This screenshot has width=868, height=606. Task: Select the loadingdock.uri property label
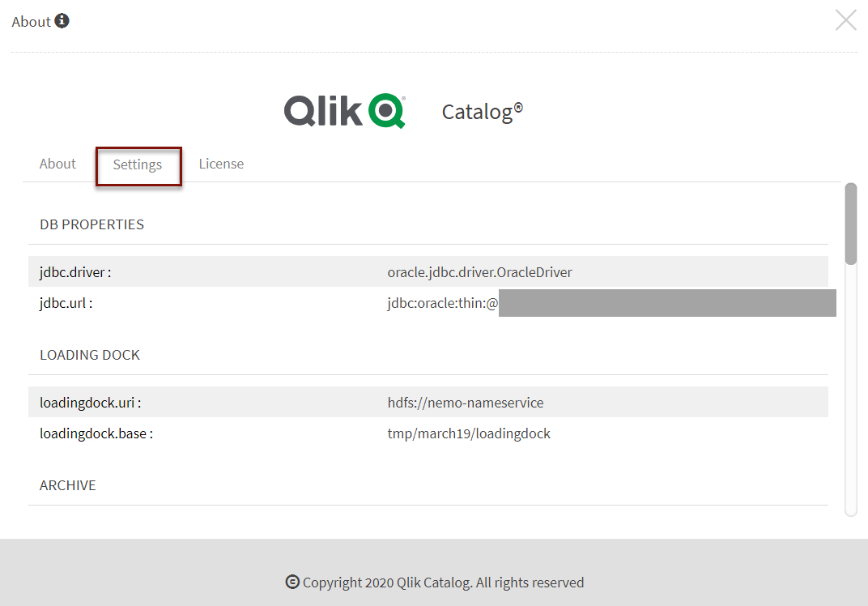[96, 403]
